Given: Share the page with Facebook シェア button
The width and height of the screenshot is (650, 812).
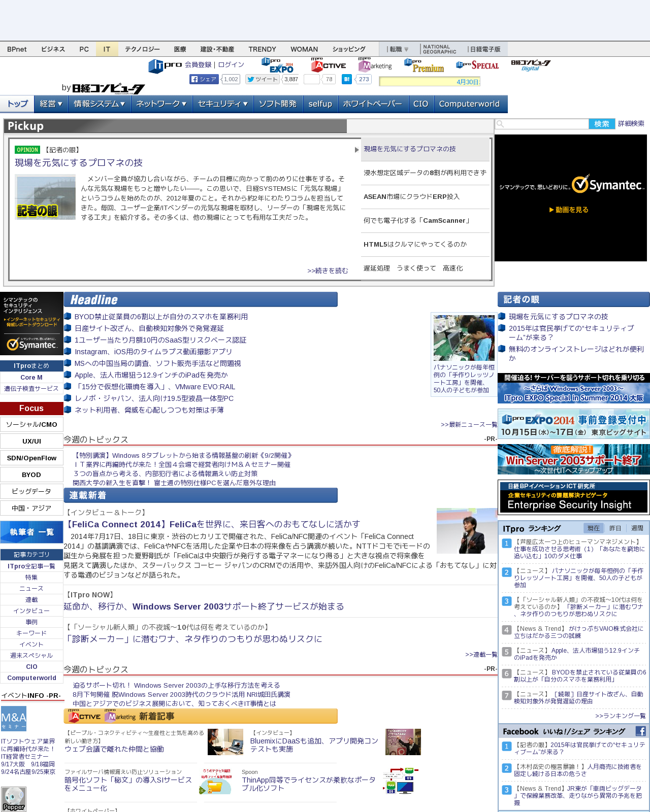Looking at the screenshot, I should coord(204,79).
